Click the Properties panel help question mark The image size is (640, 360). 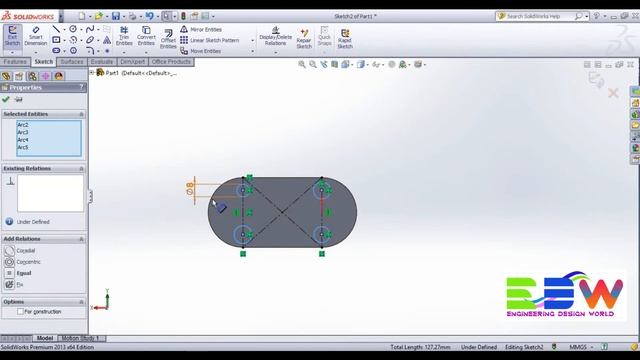(x=81, y=87)
